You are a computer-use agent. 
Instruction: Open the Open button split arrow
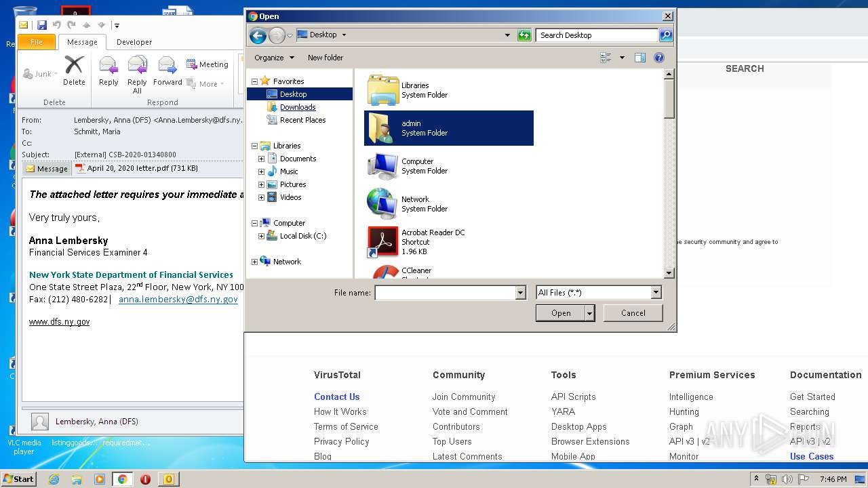click(590, 313)
